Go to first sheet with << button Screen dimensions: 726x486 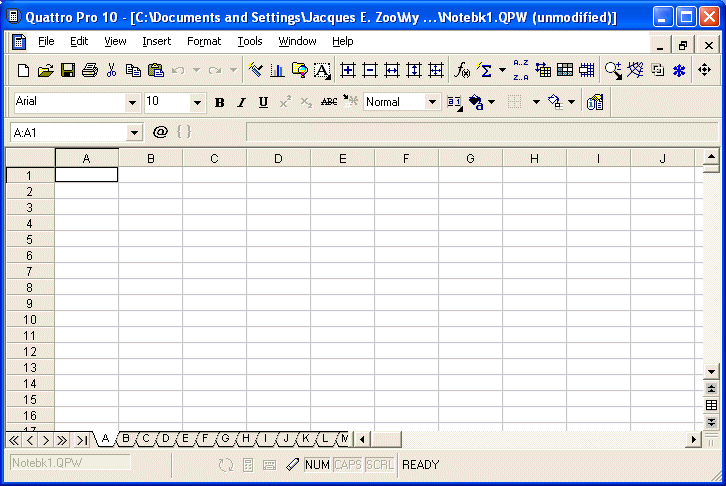click(14, 440)
